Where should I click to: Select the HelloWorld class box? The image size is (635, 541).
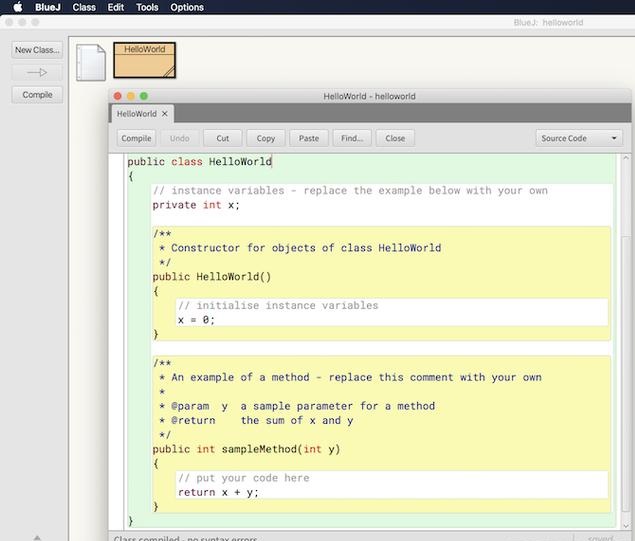[x=145, y=60]
